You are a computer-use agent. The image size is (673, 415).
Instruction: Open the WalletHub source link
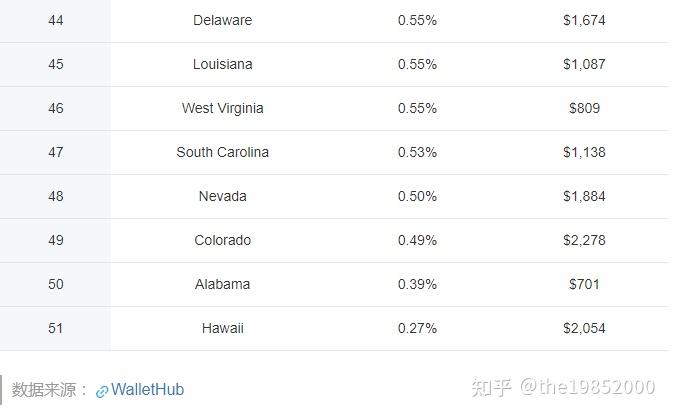pyautogui.click(x=147, y=390)
